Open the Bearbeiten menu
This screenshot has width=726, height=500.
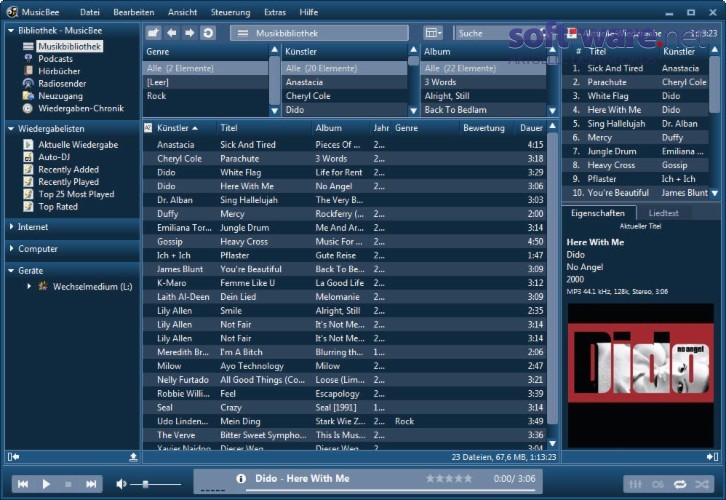pyautogui.click(x=134, y=12)
